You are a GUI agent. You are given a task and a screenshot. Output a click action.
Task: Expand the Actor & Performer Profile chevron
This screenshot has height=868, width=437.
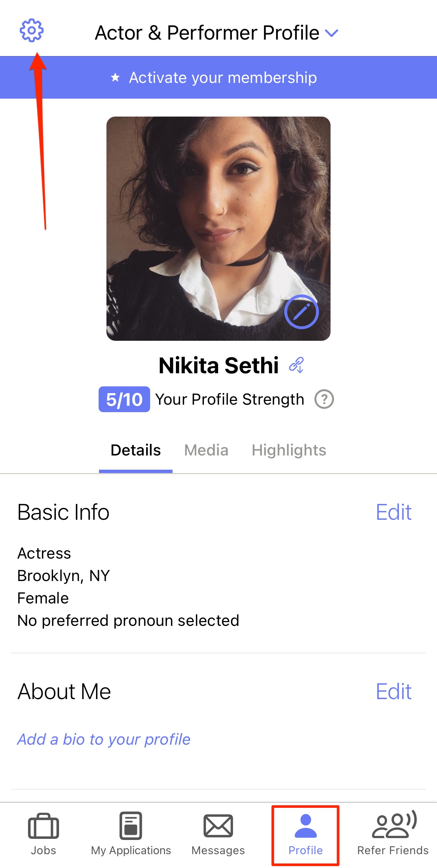(x=332, y=33)
